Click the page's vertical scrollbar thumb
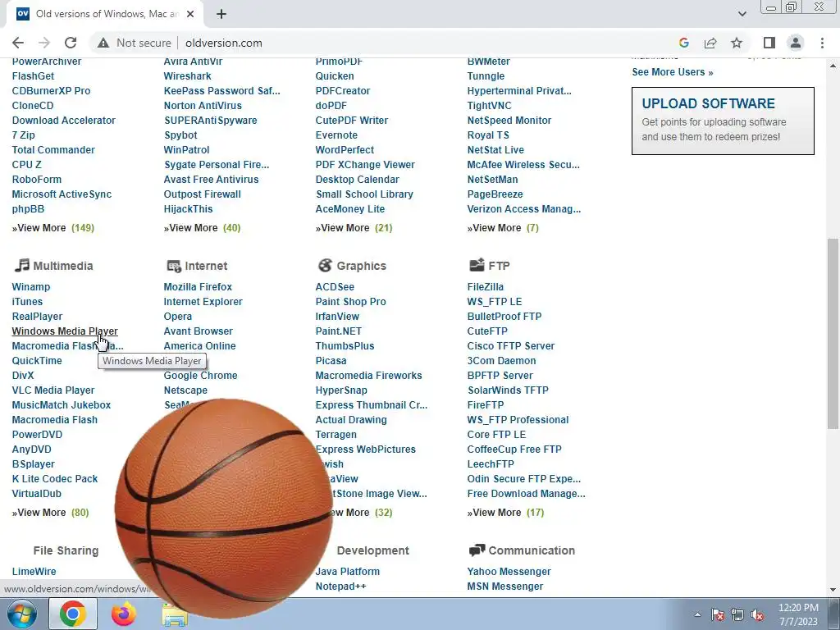Image resolution: width=840 pixels, height=630 pixels. (833, 333)
